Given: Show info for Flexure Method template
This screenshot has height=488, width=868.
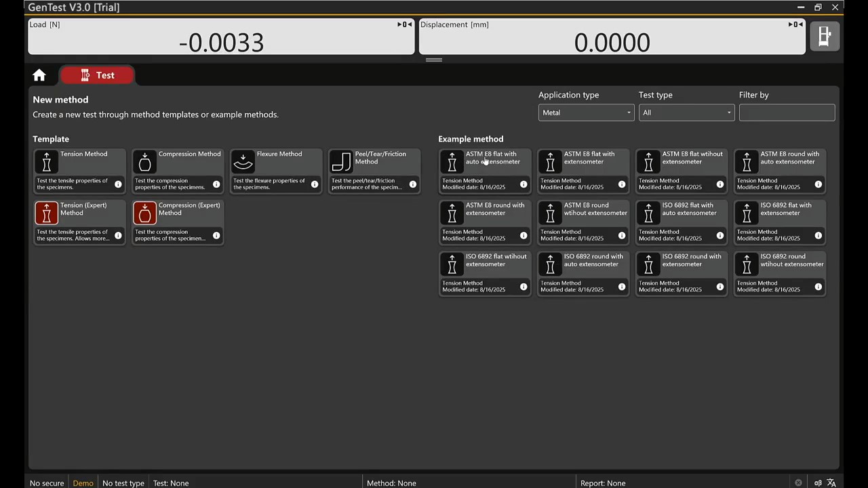Looking at the screenshot, I should click(x=315, y=184).
